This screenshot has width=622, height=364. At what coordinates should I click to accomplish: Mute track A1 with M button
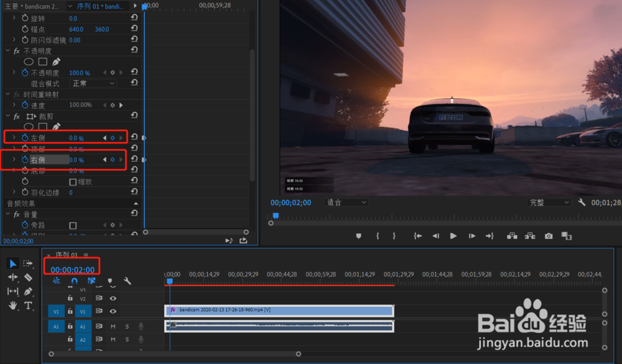click(x=113, y=326)
